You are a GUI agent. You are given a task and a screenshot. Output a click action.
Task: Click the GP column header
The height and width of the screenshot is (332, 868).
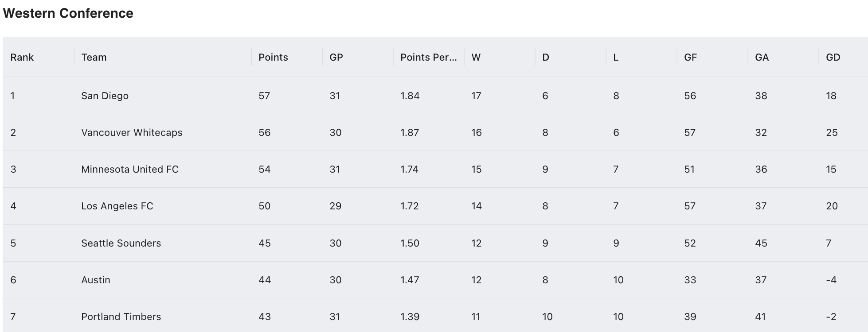click(358, 57)
